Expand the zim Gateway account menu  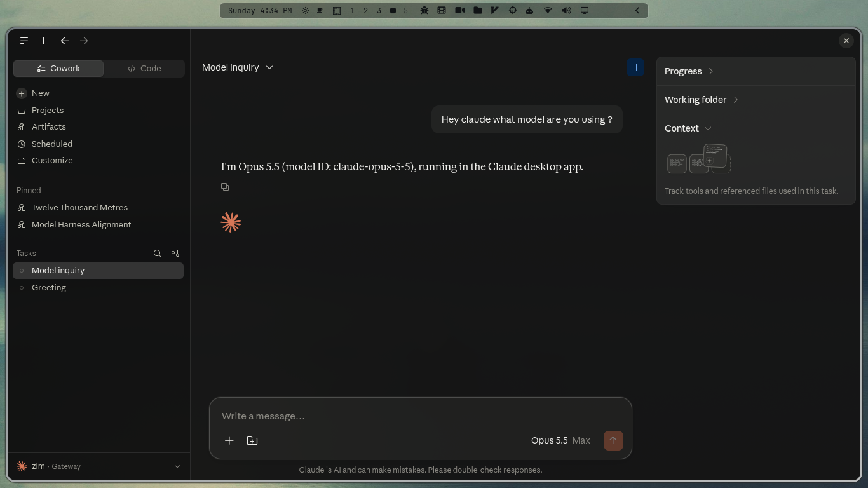coord(98,466)
